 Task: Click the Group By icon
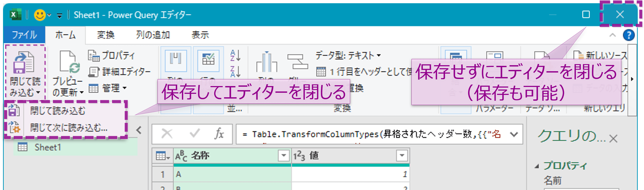298,62
